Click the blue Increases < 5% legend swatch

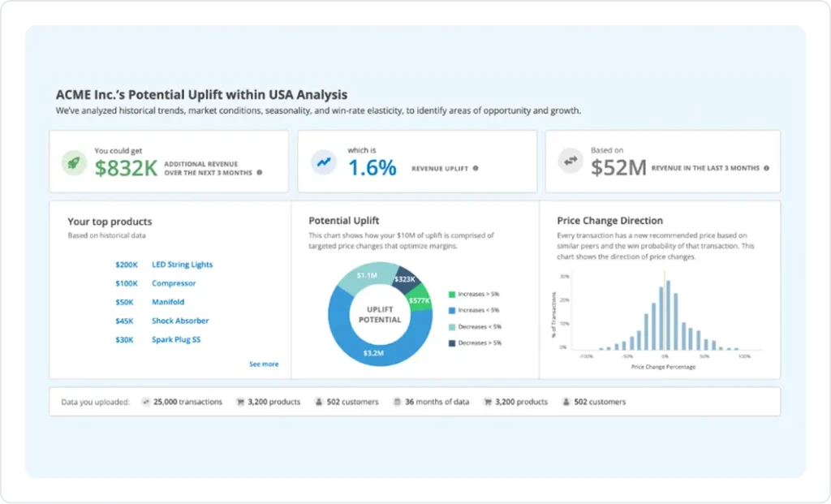[x=452, y=310]
